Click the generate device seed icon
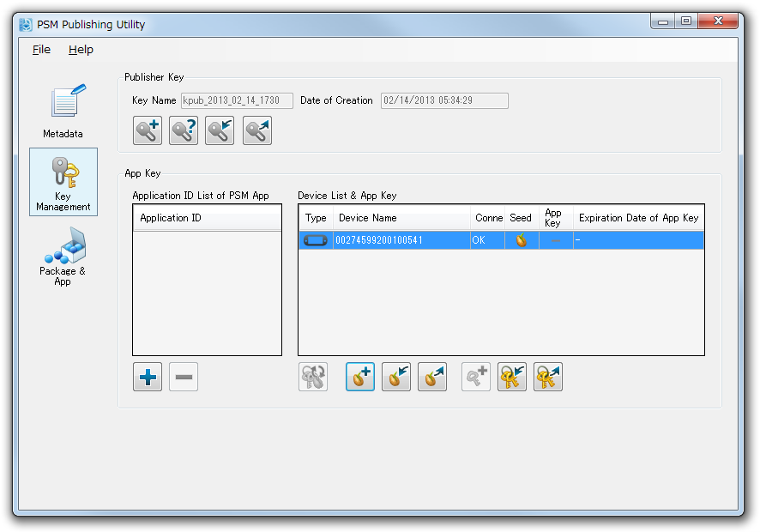 360,377
